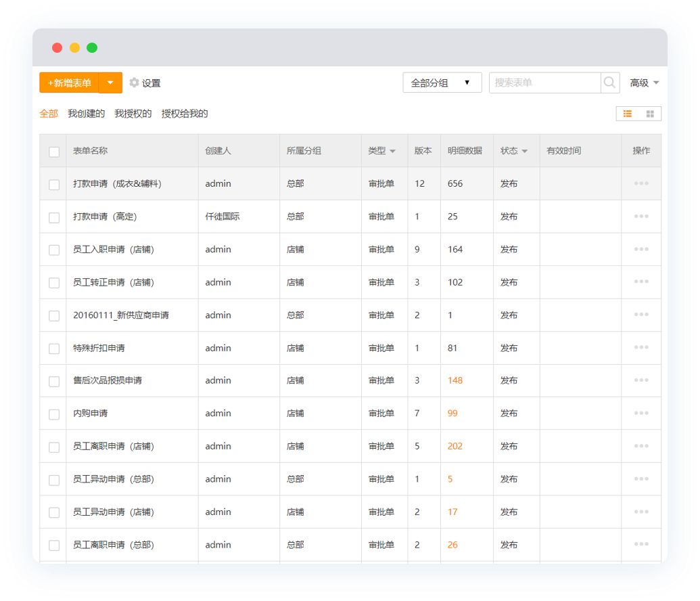Select checkbox for 员工转正申请 (店铺)
Screen dimensions: 700x601
click(54, 283)
